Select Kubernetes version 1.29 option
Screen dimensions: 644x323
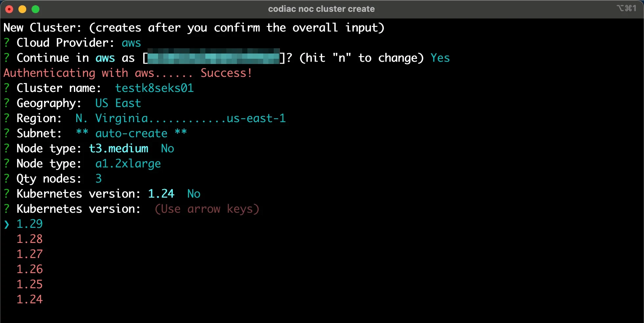coord(30,224)
